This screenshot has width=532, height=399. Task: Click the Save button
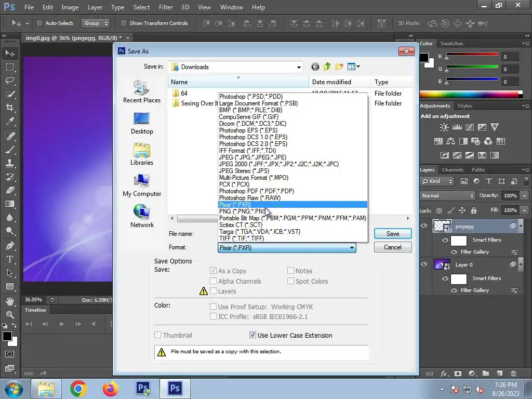click(x=393, y=234)
